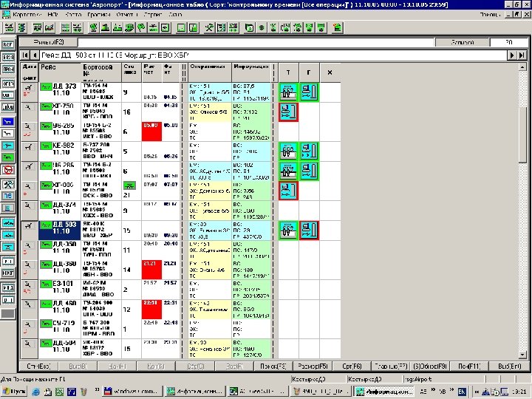Viewport: 532px width, 399px height.
Task: Click the X column header
Action: coord(330,72)
